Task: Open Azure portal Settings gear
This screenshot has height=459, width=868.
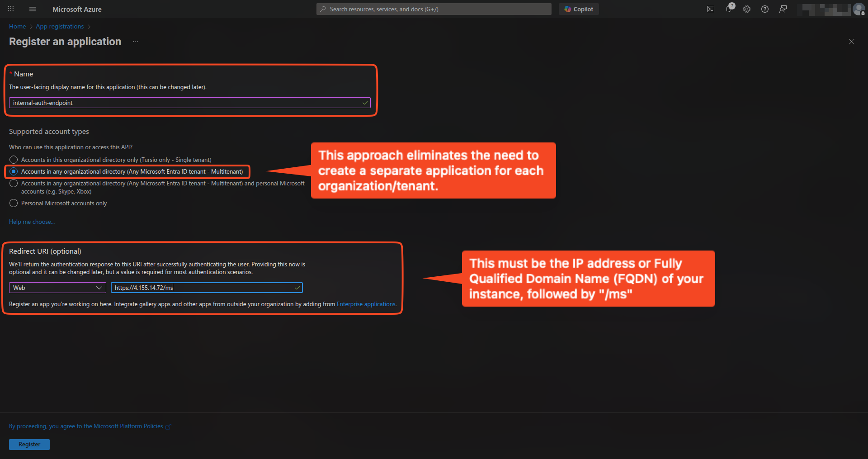Action: pyautogui.click(x=747, y=9)
